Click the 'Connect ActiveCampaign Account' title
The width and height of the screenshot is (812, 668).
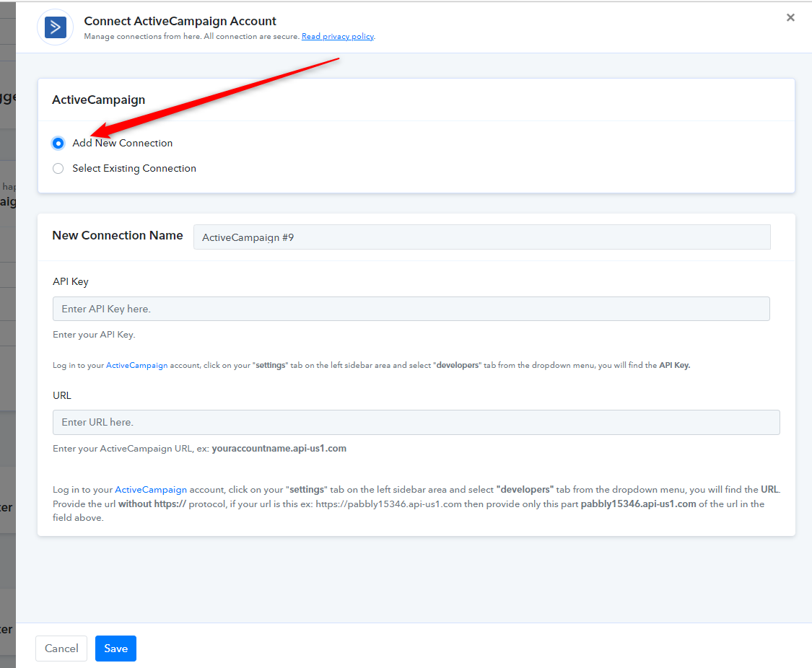point(180,21)
